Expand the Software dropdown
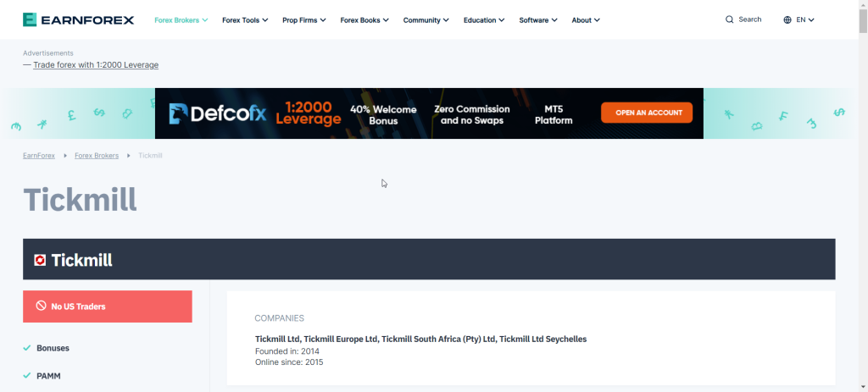868x392 pixels. tap(538, 20)
